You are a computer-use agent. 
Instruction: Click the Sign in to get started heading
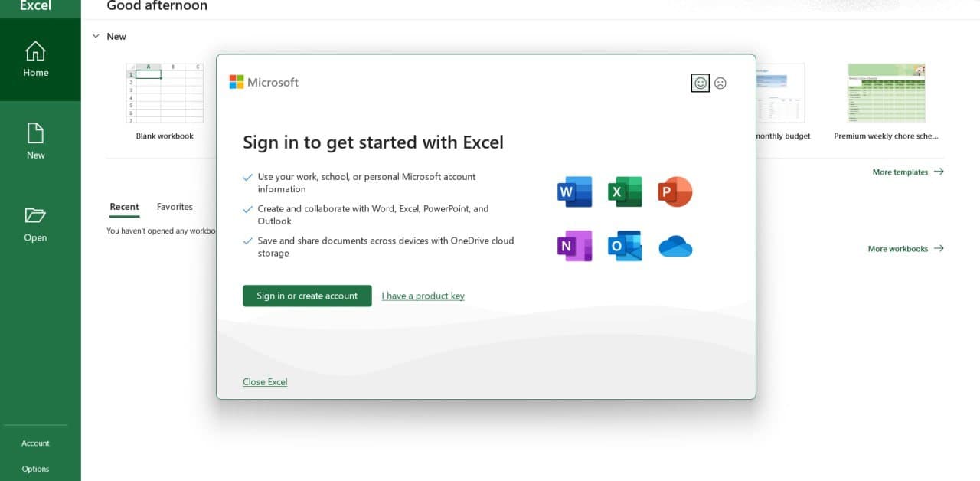[x=374, y=142]
